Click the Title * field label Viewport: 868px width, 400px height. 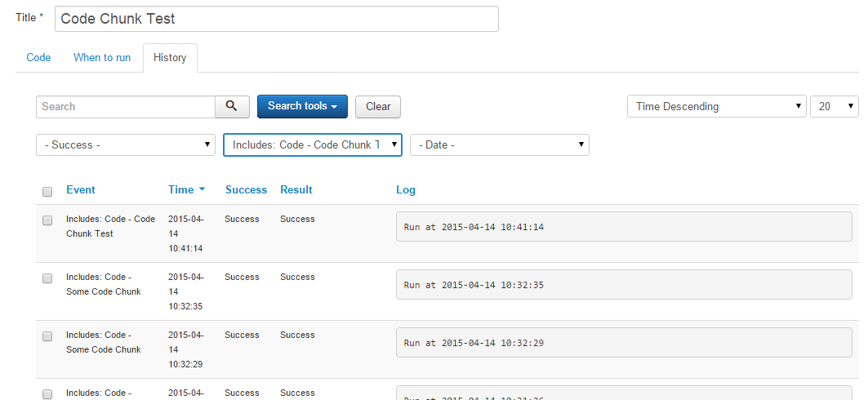click(x=29, y=18)
